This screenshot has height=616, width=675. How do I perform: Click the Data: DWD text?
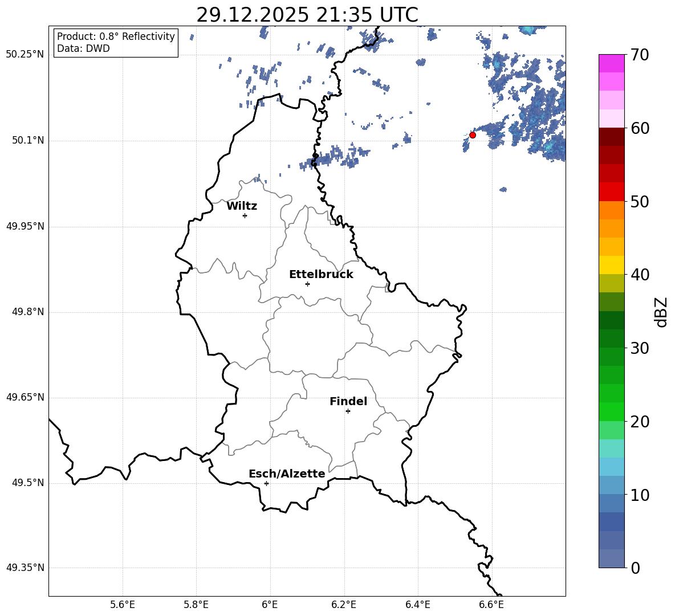[x=83, y=48]
